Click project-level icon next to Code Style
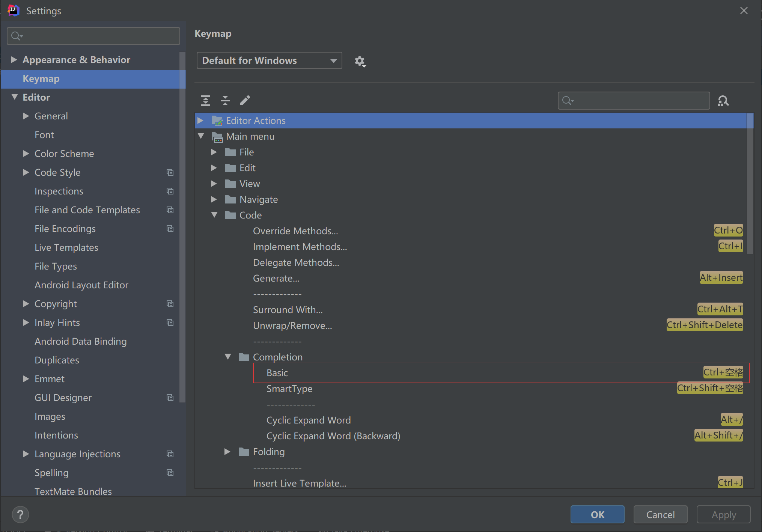The width and height of the screenshot is (762, 532). click(170, 172)
